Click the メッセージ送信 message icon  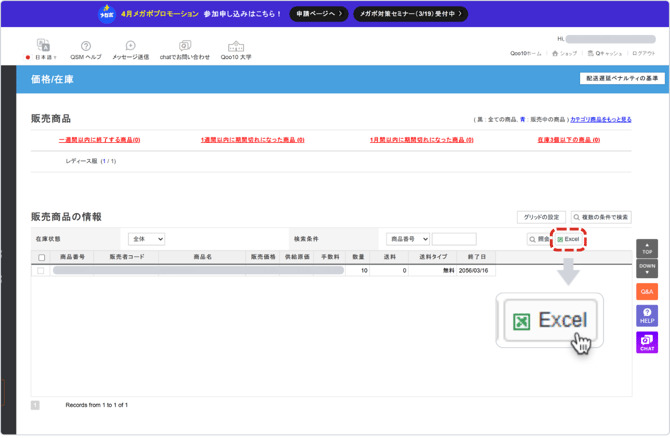pos(130,50)
